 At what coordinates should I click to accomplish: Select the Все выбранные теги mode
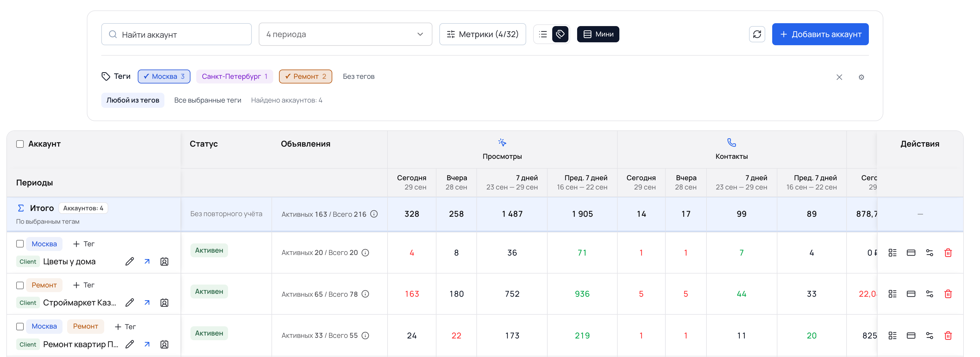[207, 100]
